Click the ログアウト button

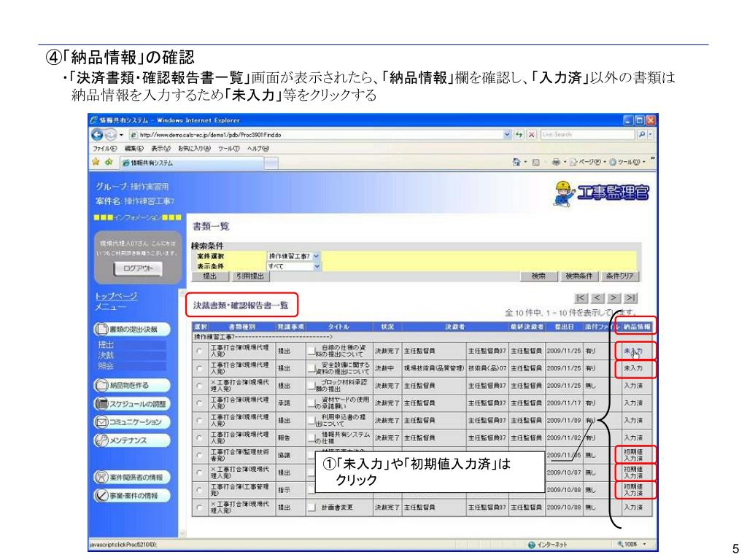pos(138,268)
